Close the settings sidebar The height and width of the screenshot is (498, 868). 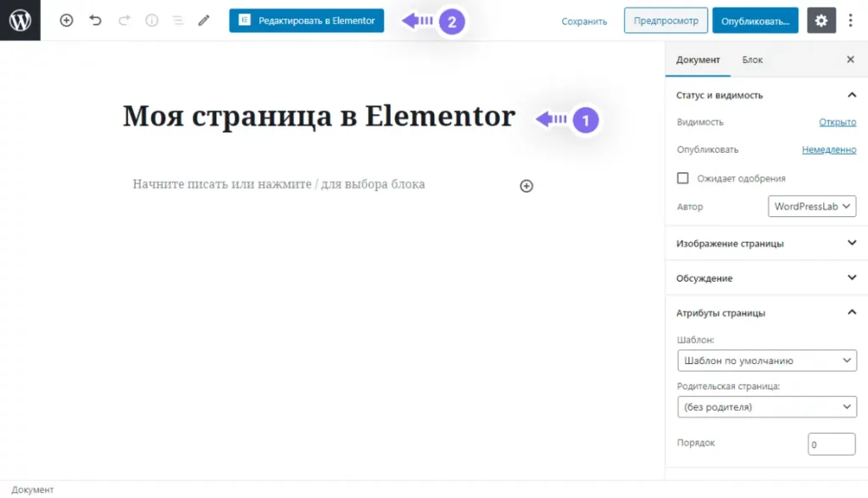[850, 59]
